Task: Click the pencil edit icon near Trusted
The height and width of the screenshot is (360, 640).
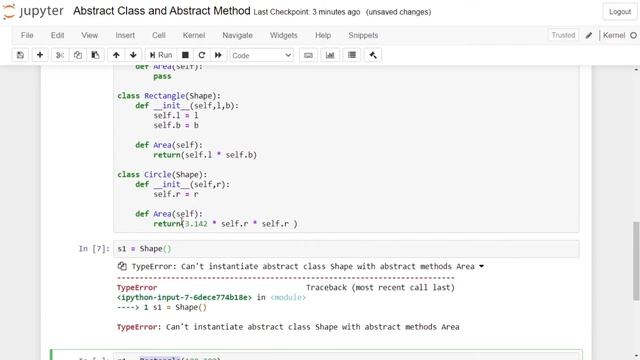Action: click(589, 36)
